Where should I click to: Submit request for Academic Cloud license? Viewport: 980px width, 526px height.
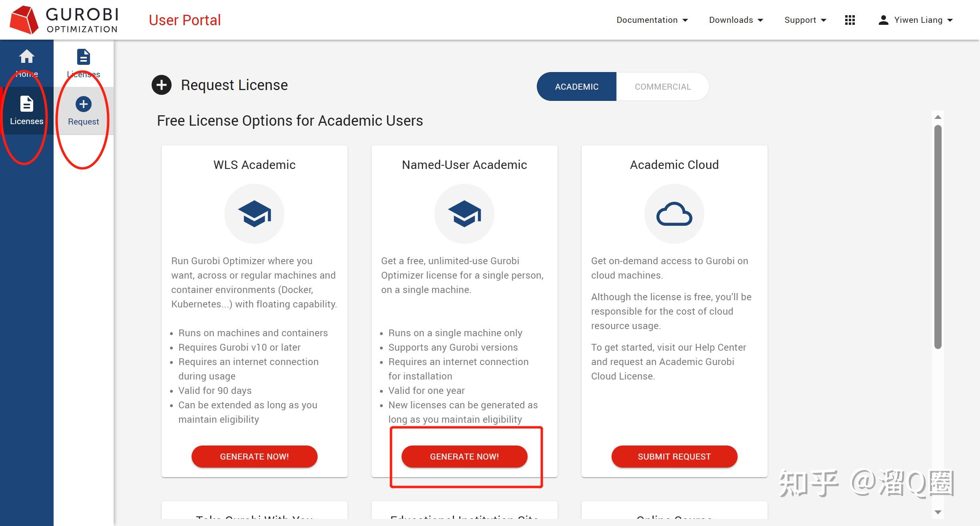click(x=674, y=456)
